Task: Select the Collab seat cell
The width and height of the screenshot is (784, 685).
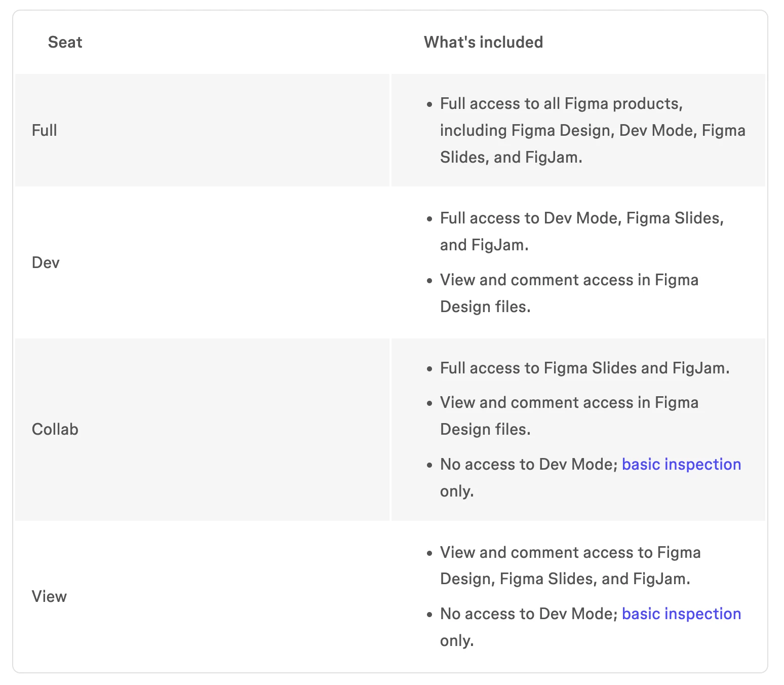Action: click(55, 429)
